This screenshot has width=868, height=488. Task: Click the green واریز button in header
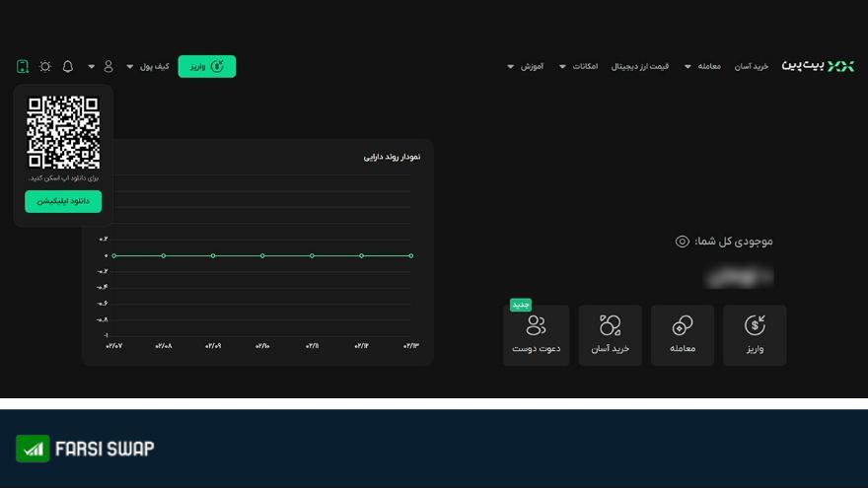[x=206, y=66]
